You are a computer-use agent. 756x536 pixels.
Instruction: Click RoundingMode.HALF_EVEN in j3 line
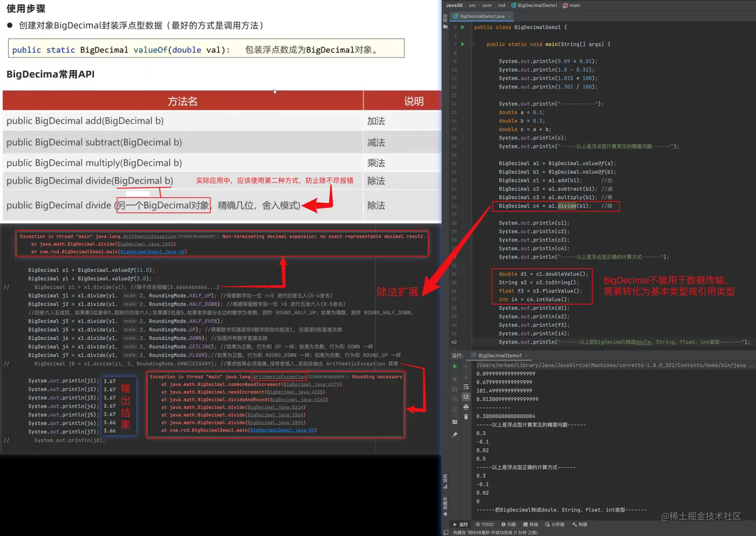(x=185, y=321)
